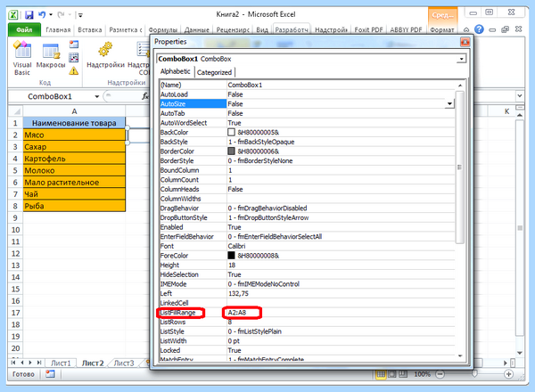
Task: Click the zoom out minus button
Action: [x=440, y=374]
